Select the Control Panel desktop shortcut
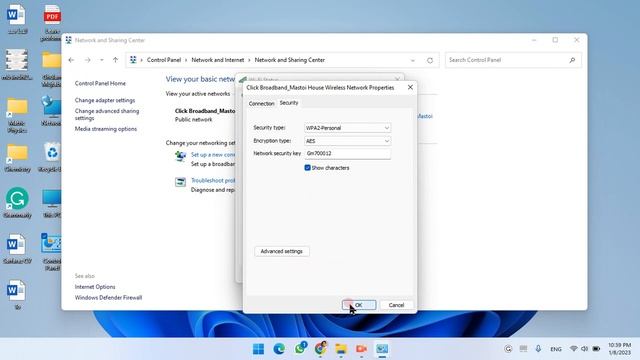This screenshot has height=360, width=640. point(51,252)
